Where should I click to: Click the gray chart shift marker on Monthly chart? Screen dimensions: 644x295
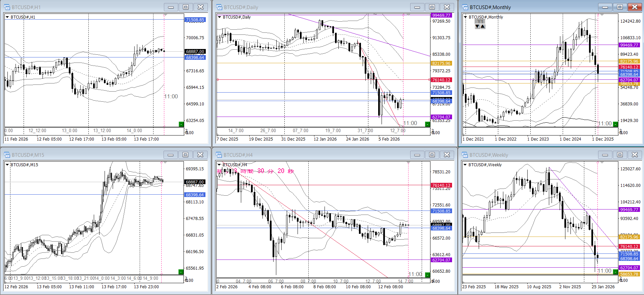(x=602, y=15)
